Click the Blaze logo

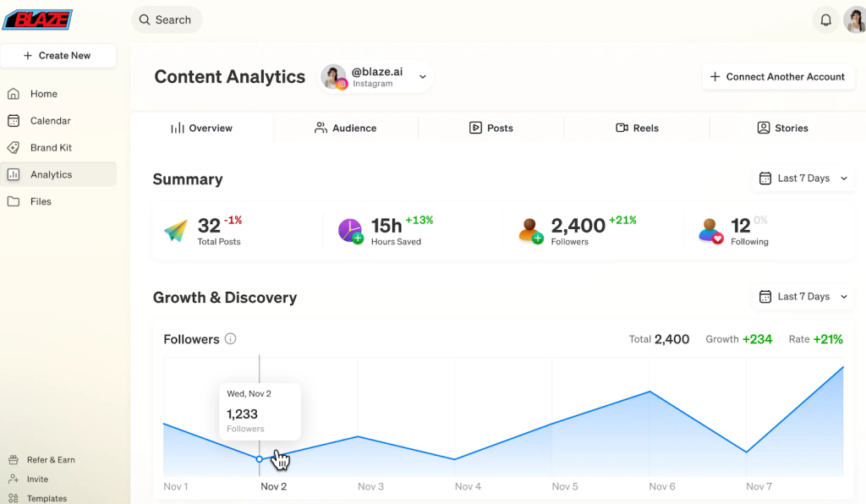click(x=38, y=19)
